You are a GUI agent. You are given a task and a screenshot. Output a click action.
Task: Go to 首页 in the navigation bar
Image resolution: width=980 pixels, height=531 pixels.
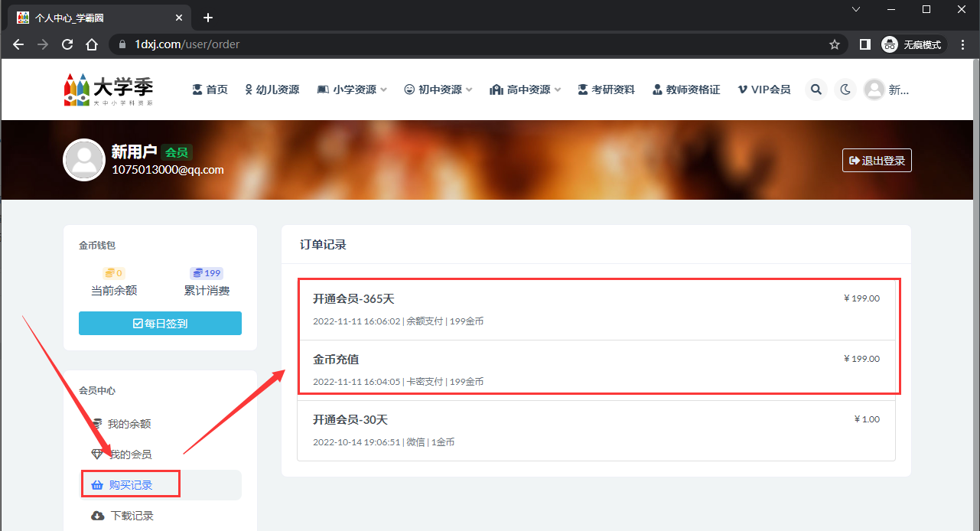coord(210,90)
